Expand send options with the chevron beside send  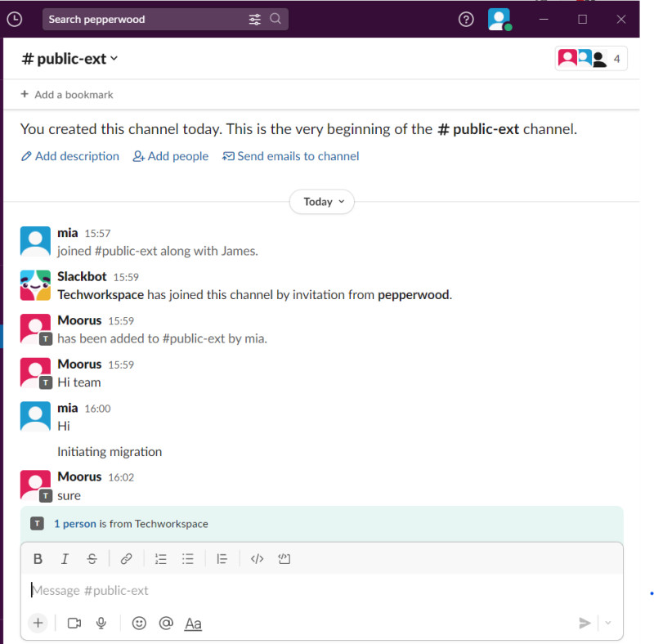(x=608, y=623)
